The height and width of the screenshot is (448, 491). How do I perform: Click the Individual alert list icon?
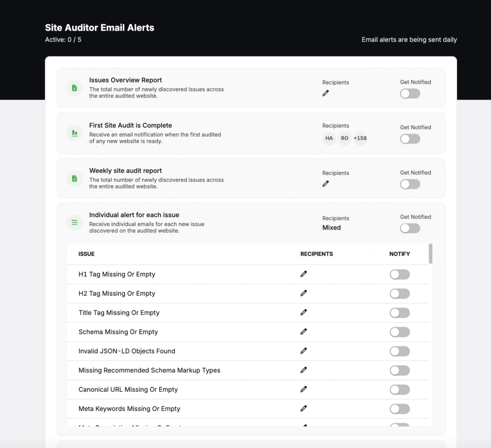[x=74, y=222]
